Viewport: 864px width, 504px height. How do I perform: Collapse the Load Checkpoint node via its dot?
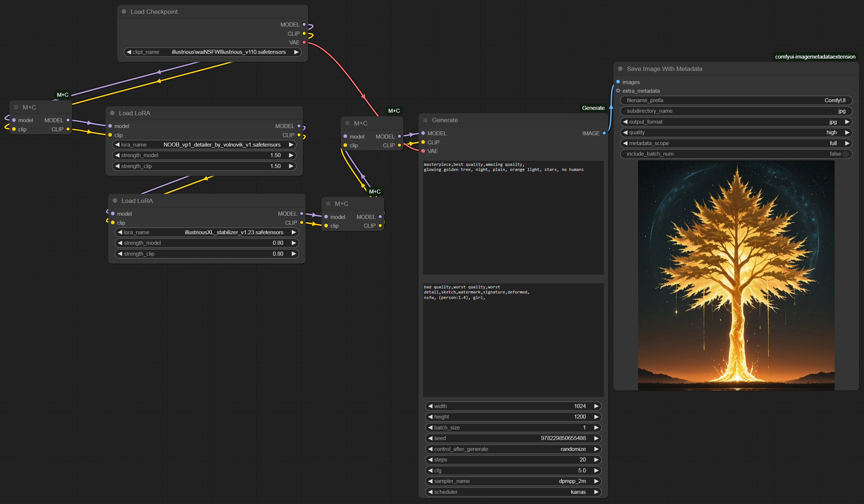pos(124,12)
